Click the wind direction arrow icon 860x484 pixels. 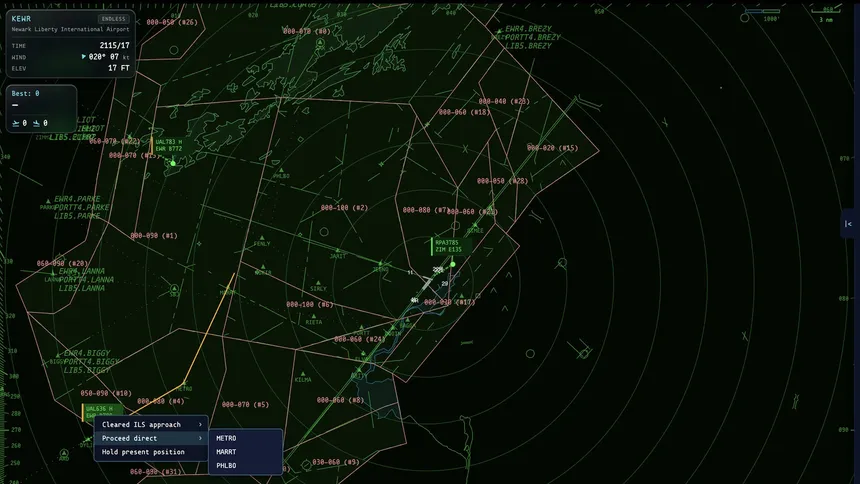pos(83,57)
